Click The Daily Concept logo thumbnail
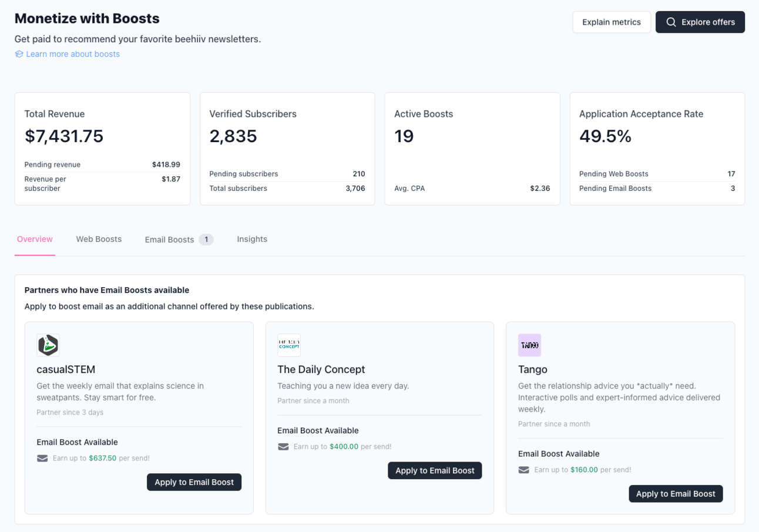 pyautogui.click(x=289, y=345)
